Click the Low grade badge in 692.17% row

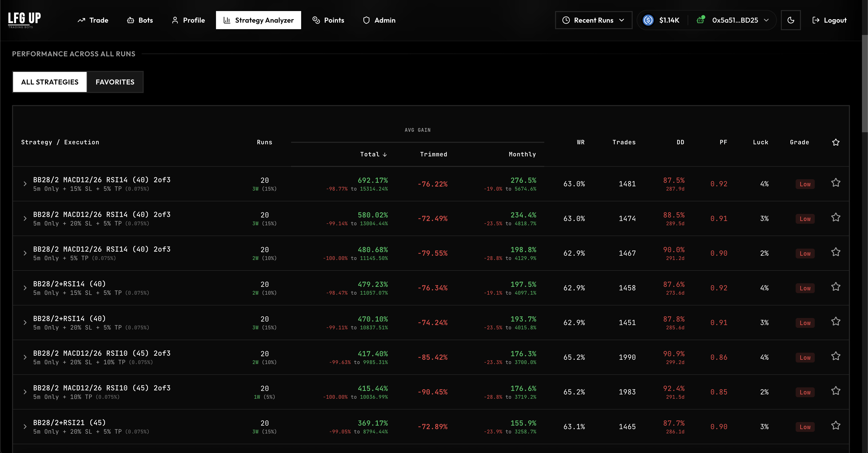(805, 184)
